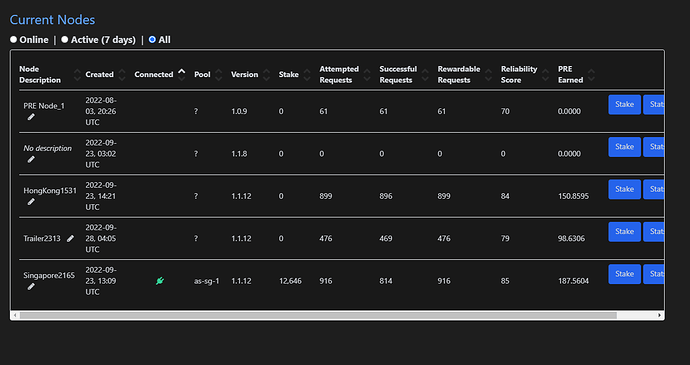Click PRE earned value 98.6306
The image size is (690, 365).
(572, 239)
